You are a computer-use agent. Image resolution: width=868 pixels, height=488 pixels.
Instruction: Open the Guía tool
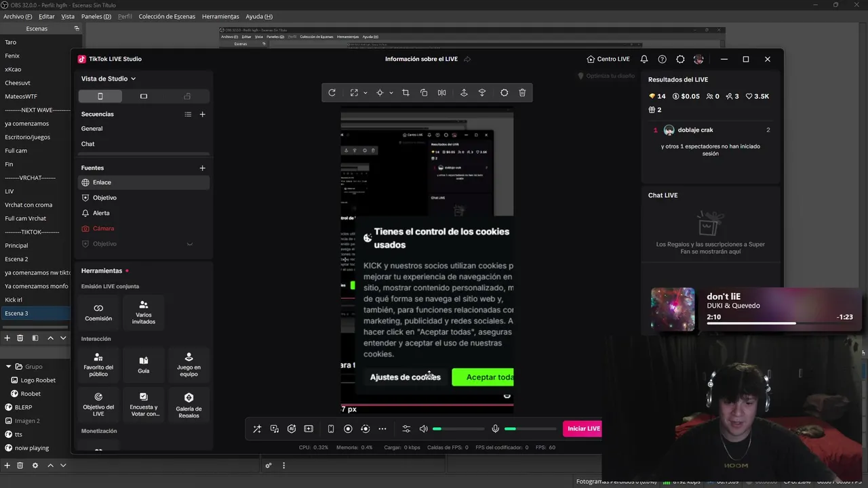coord(143,365)
